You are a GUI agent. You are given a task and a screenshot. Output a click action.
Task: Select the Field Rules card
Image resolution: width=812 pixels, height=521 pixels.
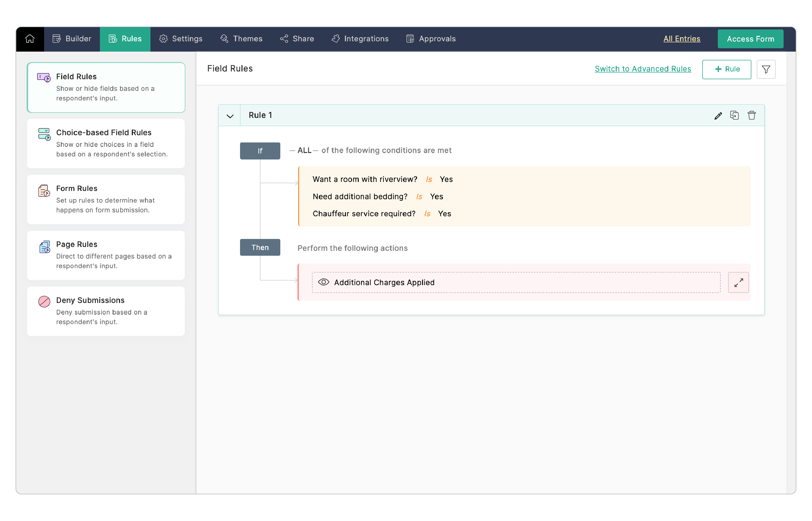point(106,87)
